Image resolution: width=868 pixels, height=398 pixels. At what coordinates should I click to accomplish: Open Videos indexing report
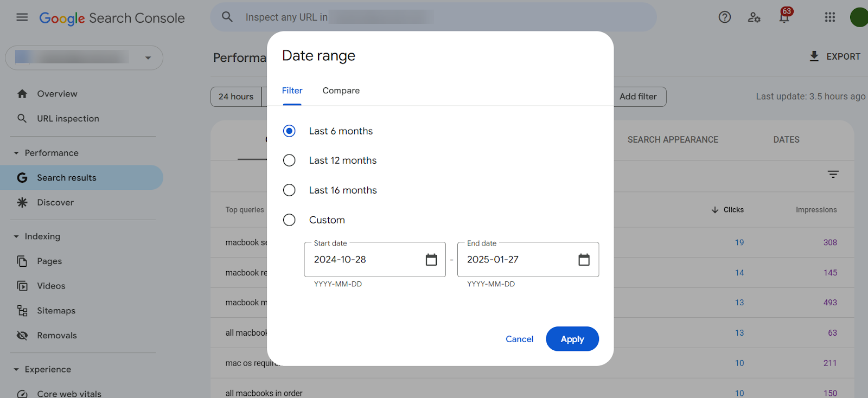[x=51, y=286]
